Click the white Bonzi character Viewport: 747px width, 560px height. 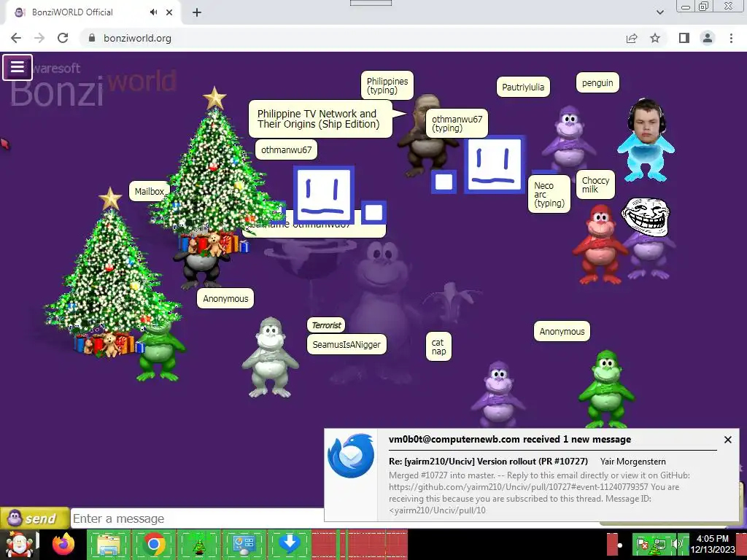[270, 357]
